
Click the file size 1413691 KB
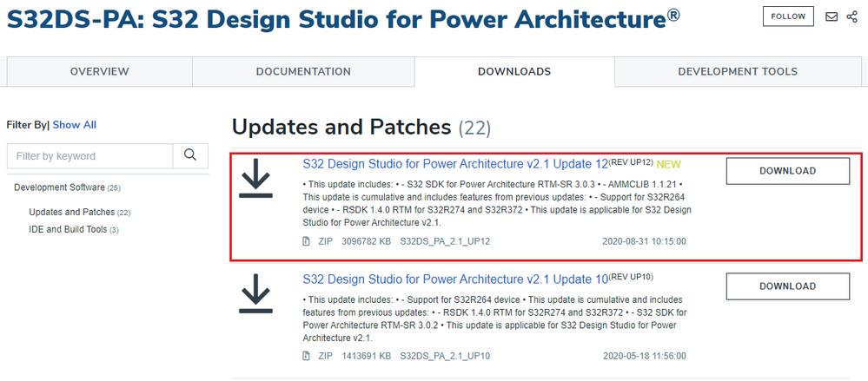367,356
